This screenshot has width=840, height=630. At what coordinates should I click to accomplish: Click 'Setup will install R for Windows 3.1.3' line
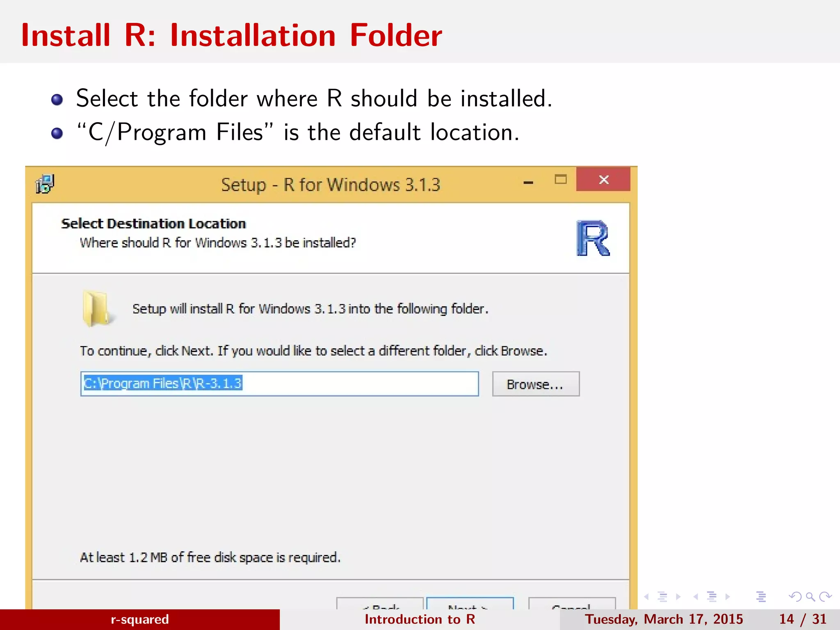(310, 309)
